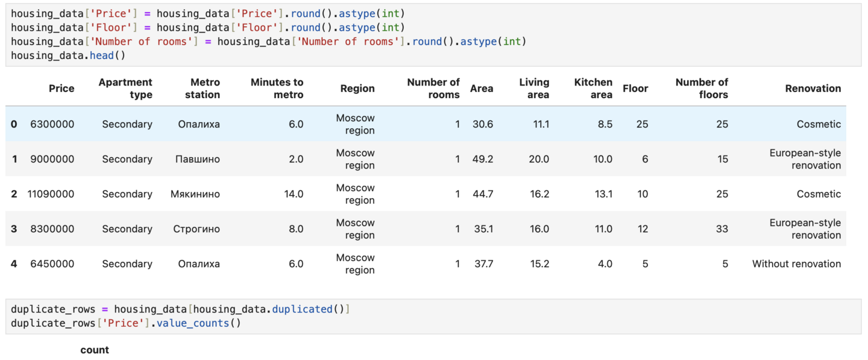Select the Number of rooms header
This screenshot has height=360, width=868.
click(x=433, y=88)
